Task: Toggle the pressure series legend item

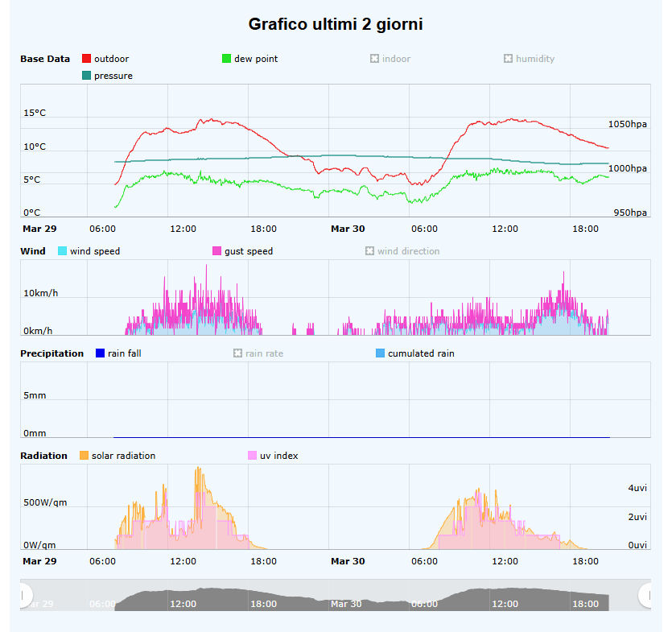Action: pyautogui.click(x=87, y=76)
